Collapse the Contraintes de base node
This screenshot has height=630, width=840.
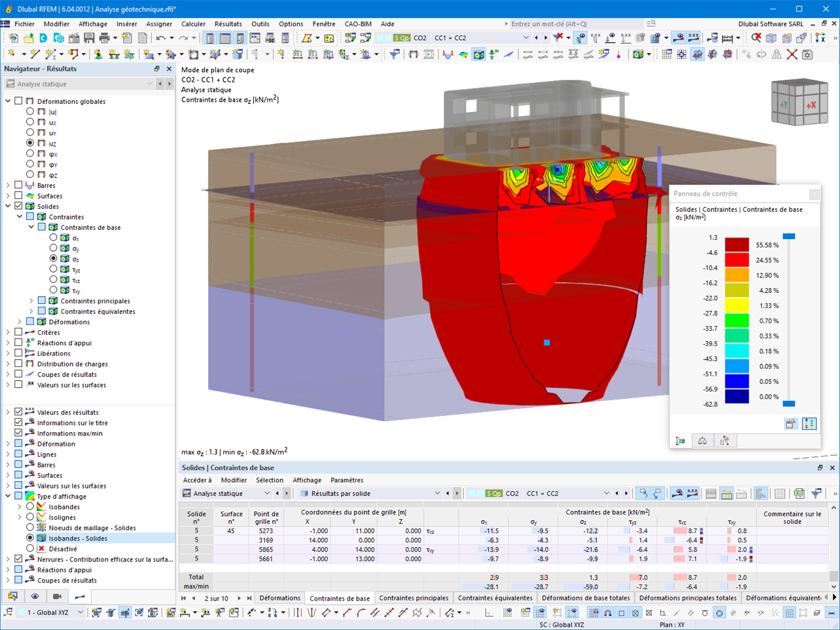[x=31, y=227]
